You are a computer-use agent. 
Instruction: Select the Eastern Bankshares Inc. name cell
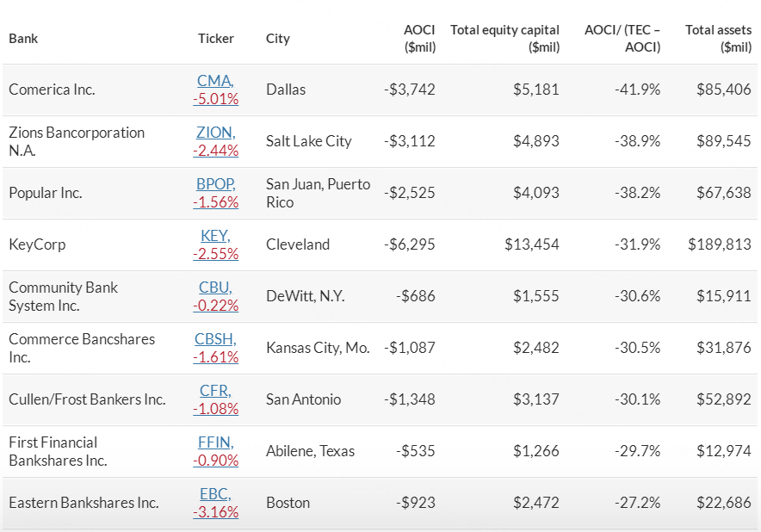point(84,503)
